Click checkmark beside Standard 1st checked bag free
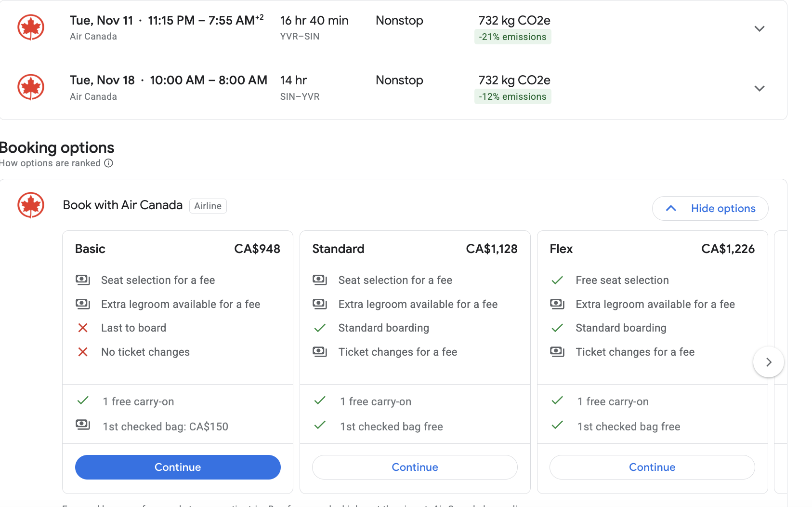 point(320,425)
